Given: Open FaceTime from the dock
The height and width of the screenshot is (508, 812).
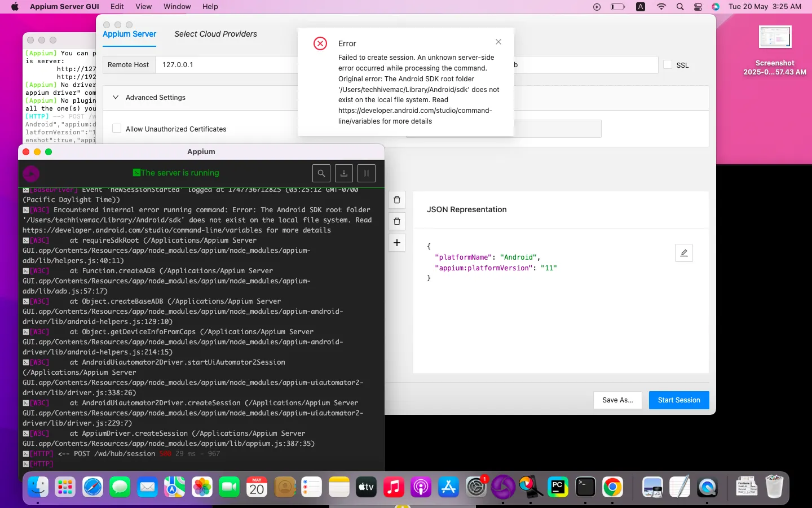Looking at the screenshot, I should coord(230,487).
